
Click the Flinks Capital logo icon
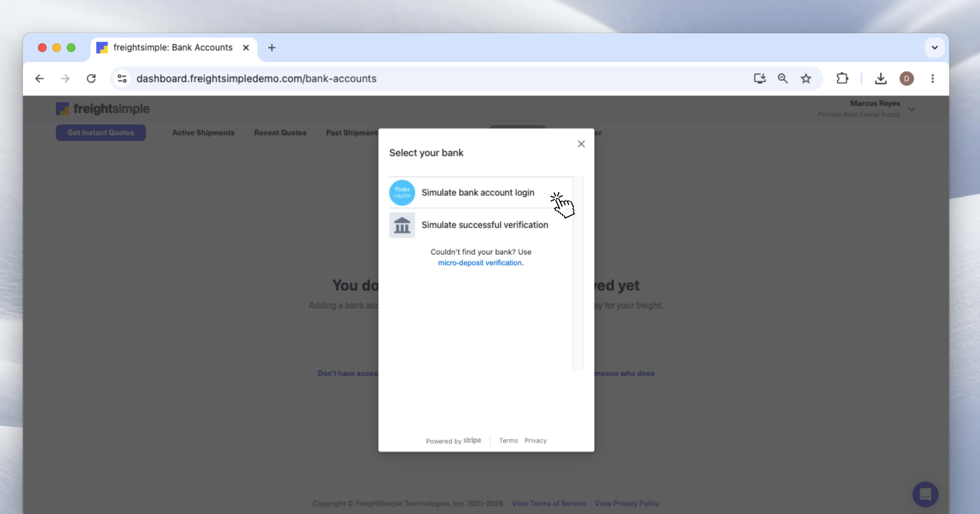click(402, 193)
